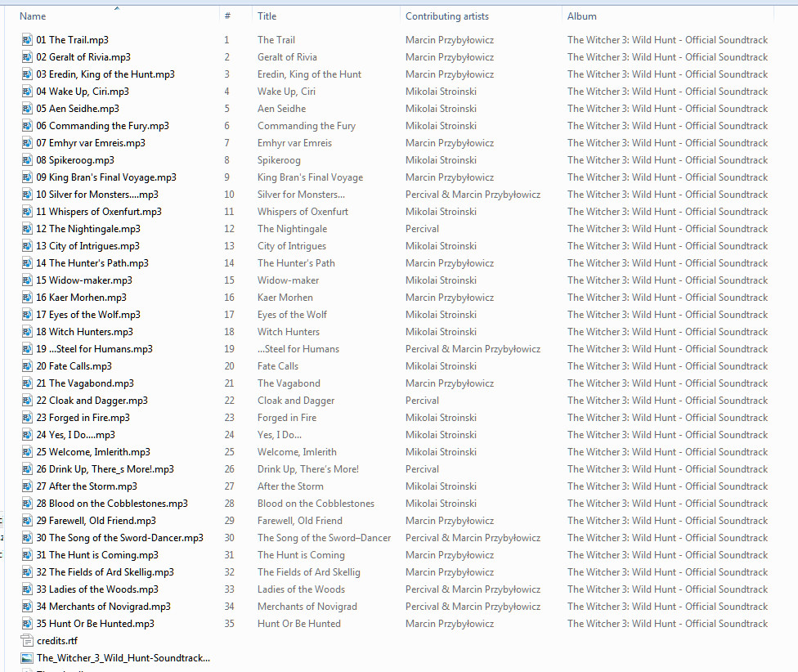This screenshot has width=798, height=672.
Task: Select the mp3 icon for 20 Fate Calls
Action: click(27, 366)
